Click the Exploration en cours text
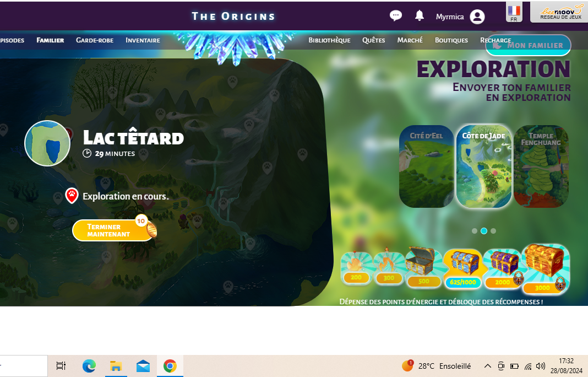This screenshot has width=588, height=377. pyautogui.click(x=126, y=196)
